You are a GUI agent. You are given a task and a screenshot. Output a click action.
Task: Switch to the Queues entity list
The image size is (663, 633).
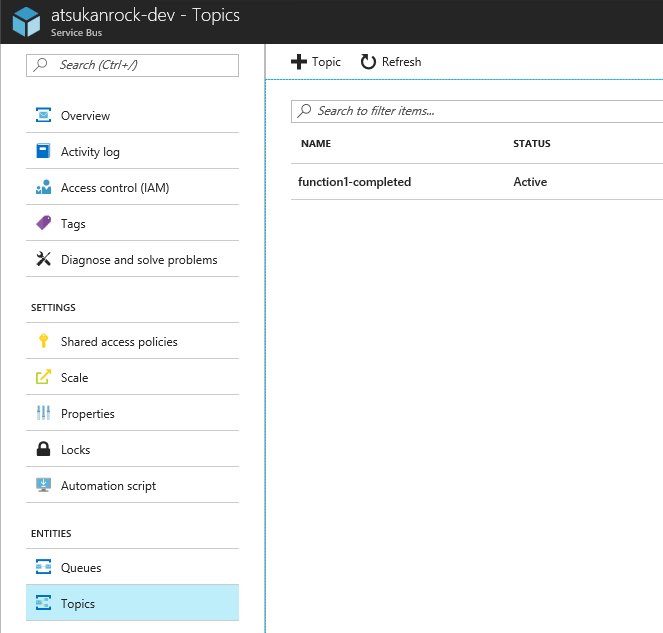click(x=132, y=567)
